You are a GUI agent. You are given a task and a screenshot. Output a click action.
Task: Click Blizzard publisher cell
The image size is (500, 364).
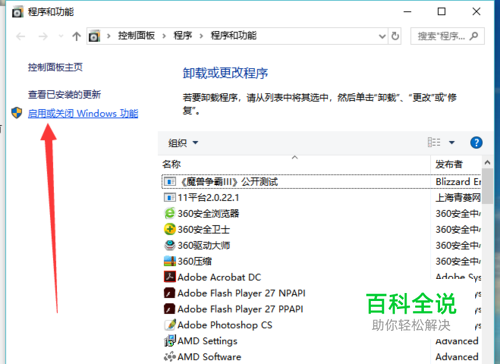[458, 182]
